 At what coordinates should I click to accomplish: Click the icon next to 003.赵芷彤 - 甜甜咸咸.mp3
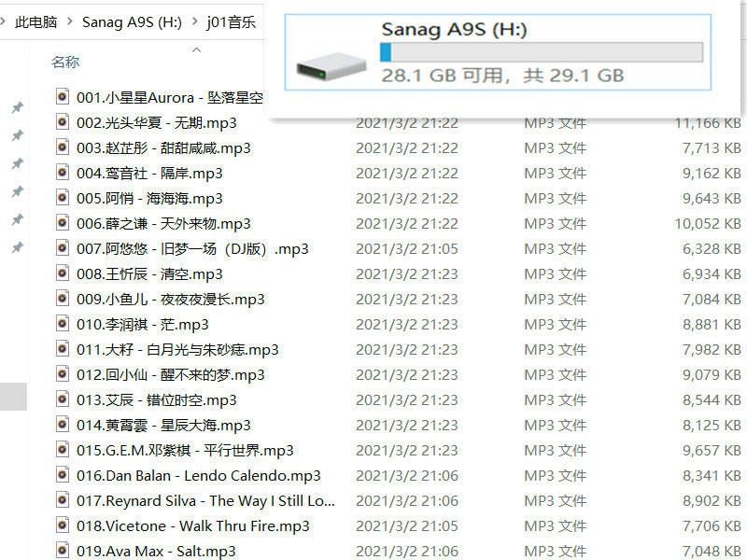tap(62, 147)
